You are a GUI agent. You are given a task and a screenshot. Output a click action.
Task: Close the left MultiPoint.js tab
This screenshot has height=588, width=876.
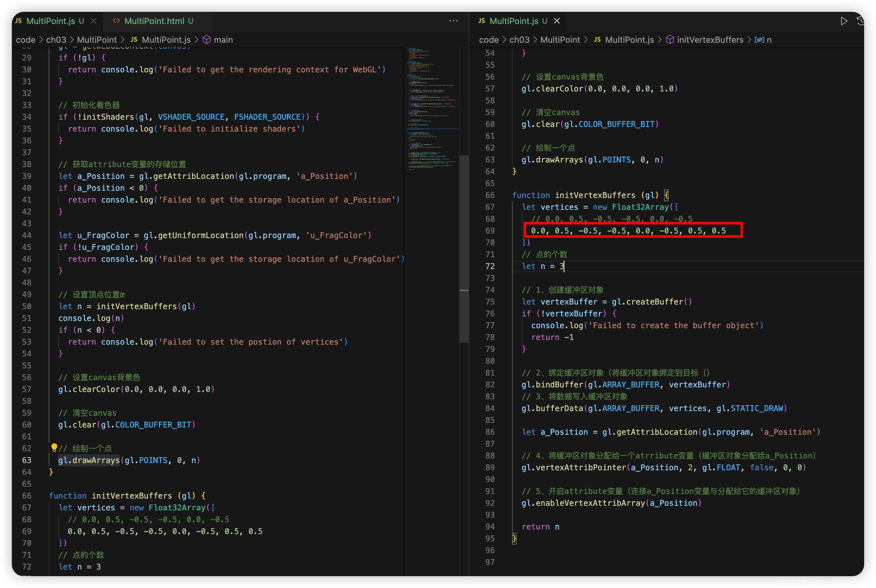[94, 21]
